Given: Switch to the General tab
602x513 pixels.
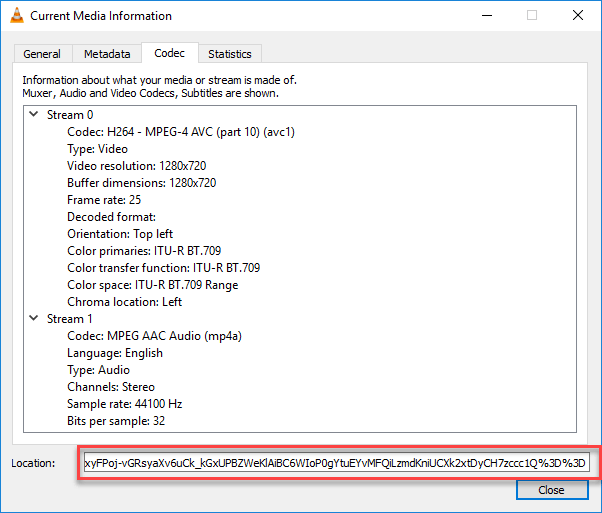Looking at the screenshot, I should pyautogui.click(x=42, y=54).
